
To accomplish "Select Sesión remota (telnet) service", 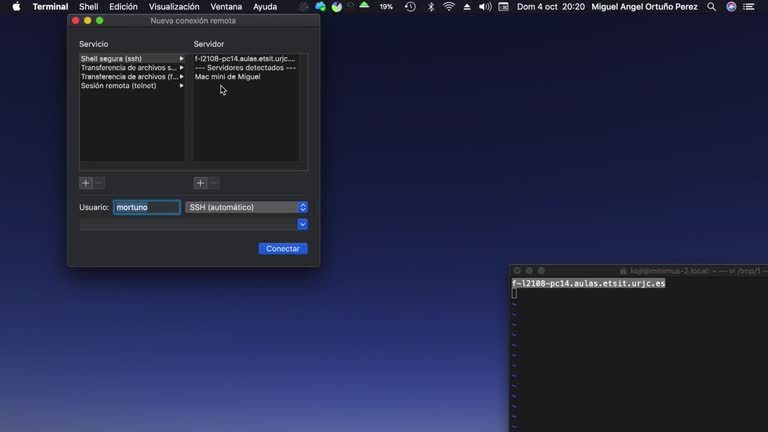I will 132,85.
